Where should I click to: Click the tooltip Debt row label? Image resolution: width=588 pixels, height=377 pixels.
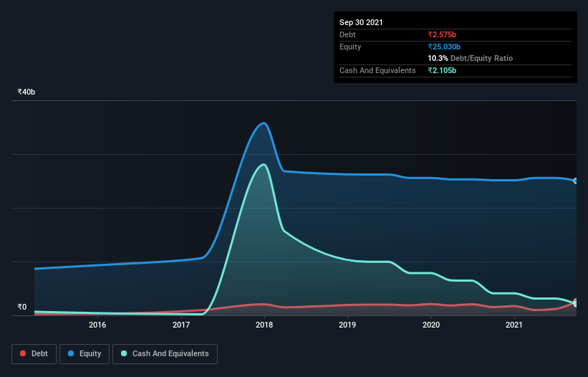347,34
